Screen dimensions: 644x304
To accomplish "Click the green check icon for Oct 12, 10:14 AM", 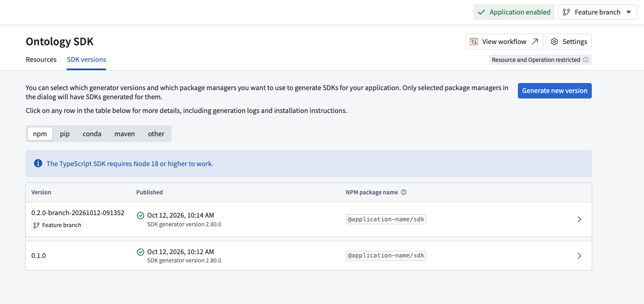I will click(141, 215).
